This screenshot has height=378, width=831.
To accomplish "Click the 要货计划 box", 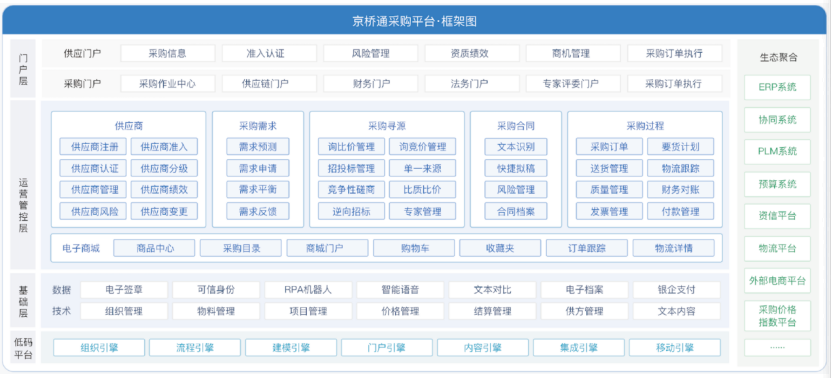I will point(680,146).
